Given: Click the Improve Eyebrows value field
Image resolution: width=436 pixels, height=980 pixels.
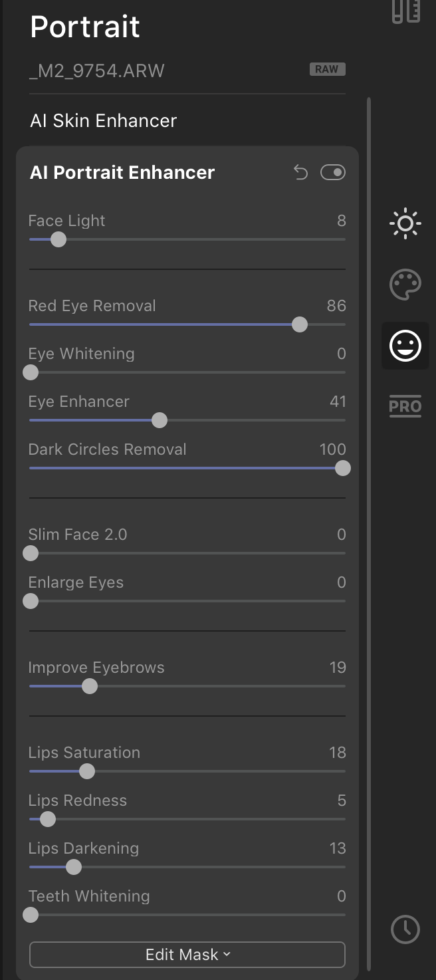Looking at the screenshot, I should click(x=338, y=668).
